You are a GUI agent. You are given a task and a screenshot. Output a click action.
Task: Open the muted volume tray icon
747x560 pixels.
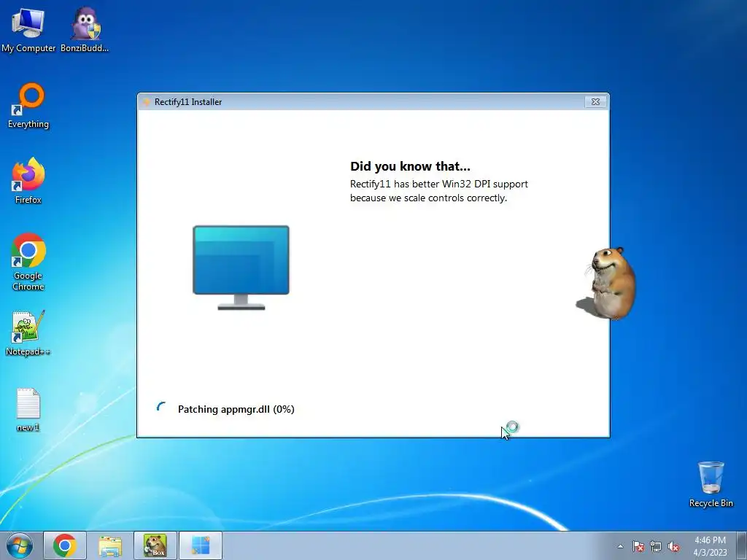coord(673,546)
